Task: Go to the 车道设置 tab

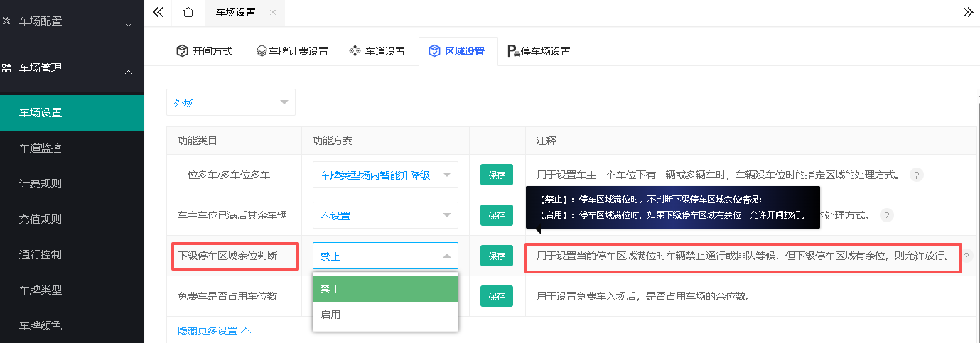Action: click(377, 51)
